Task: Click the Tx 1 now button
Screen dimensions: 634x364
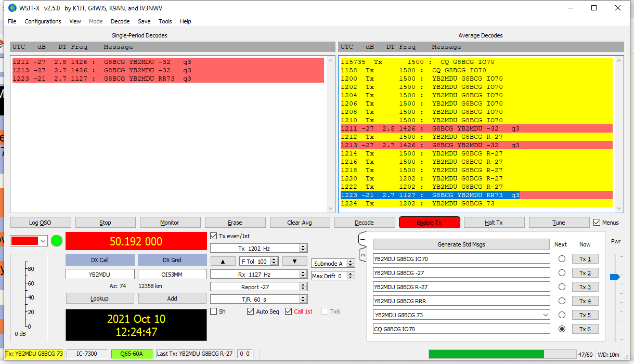Action: (585, 259)
